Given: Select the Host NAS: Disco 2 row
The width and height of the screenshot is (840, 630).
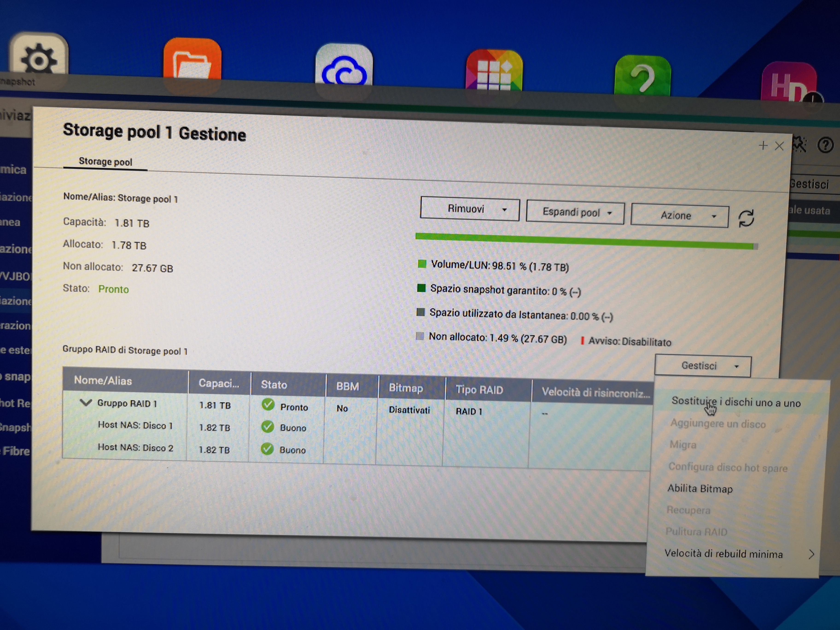Looking at the screenshot, I should 135,448.
